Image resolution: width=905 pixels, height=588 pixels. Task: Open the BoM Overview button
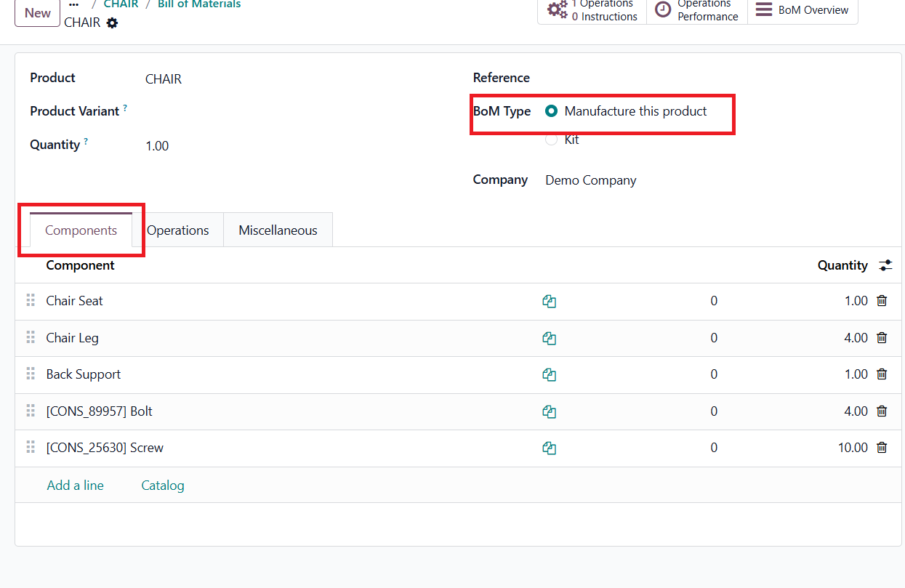[803, 10]
